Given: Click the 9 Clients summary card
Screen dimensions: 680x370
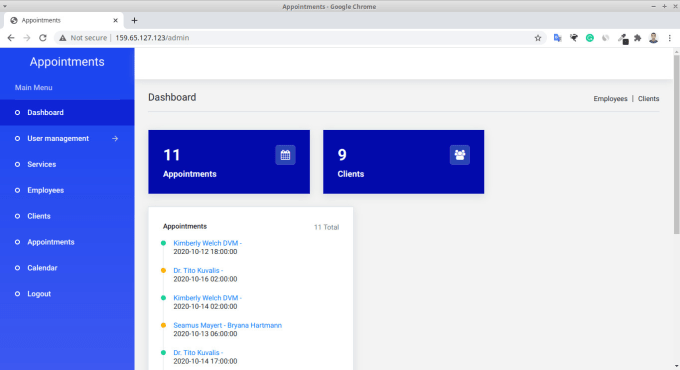Looking at the screenshot, I should coord(403,162).
